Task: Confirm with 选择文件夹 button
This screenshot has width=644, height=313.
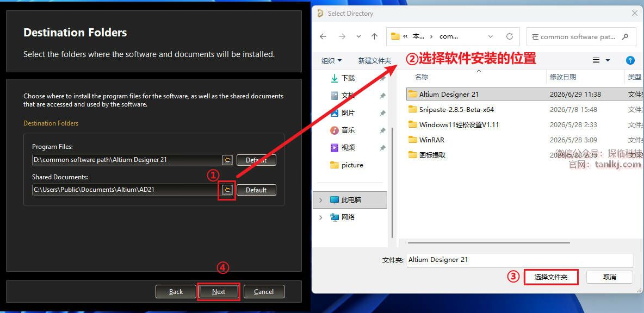Action: point(551,277)
